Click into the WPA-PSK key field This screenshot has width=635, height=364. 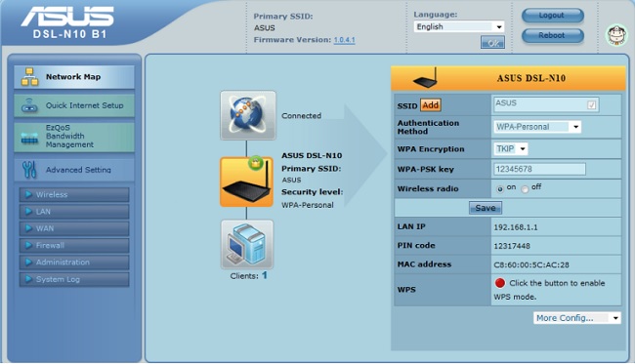coord(539,169)
